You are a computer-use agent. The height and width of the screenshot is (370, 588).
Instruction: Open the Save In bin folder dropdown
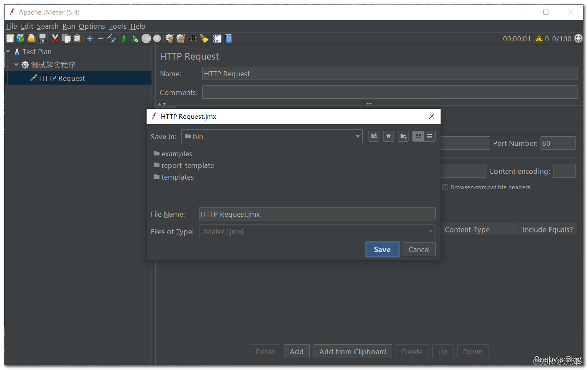(272, 136)
